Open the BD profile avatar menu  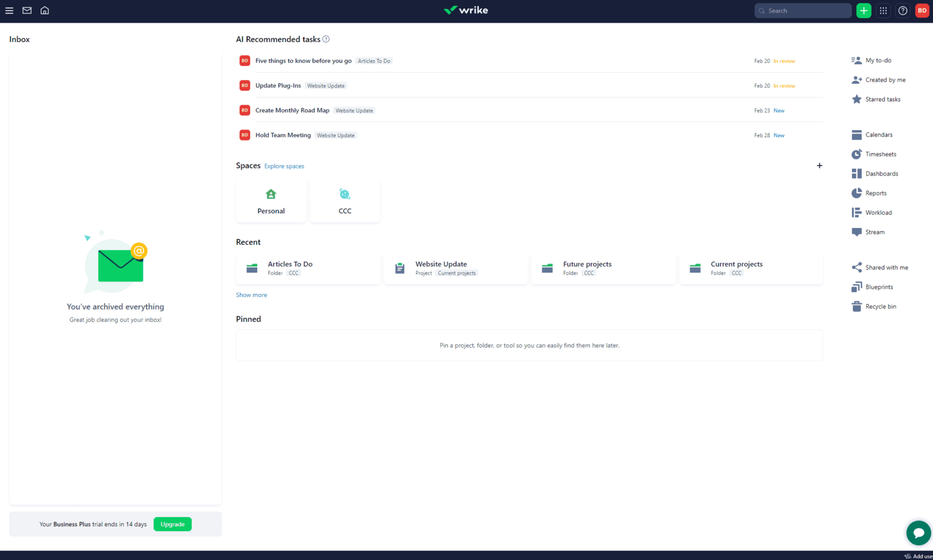(922, 10)
